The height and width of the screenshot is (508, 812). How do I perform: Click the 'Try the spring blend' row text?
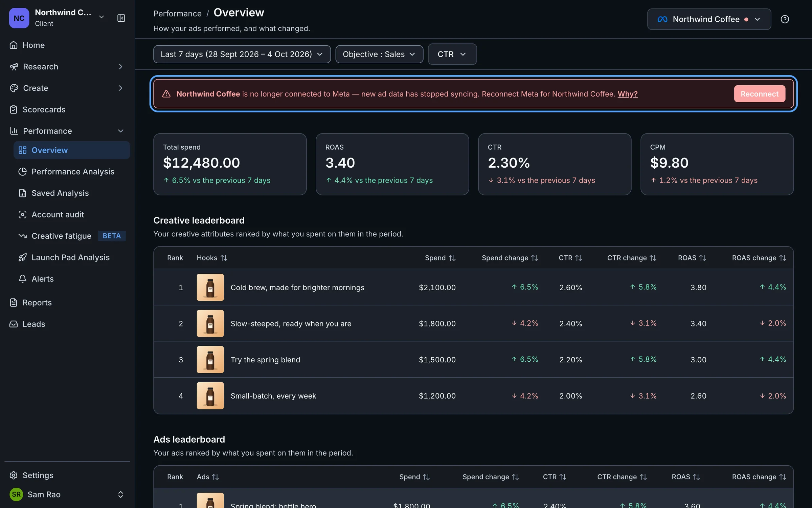point(265,360)
